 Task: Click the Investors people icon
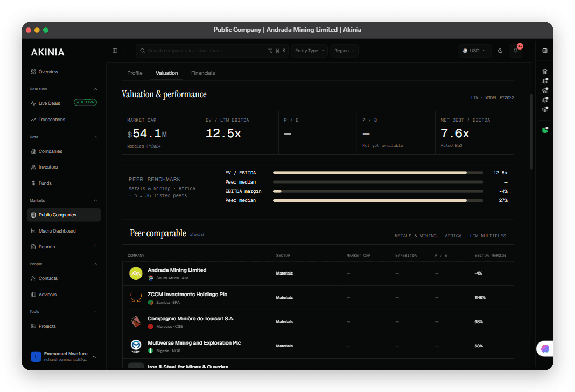(33, 167)
